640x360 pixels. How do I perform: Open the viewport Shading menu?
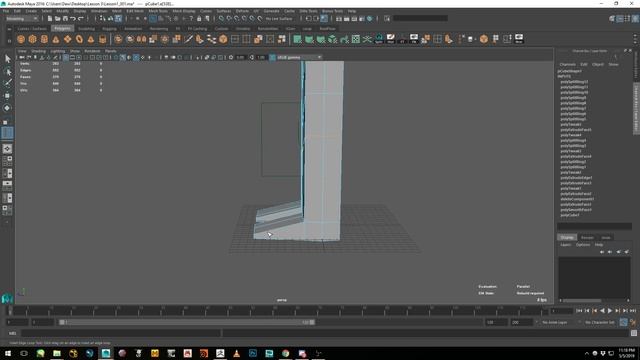pos(38,51)
